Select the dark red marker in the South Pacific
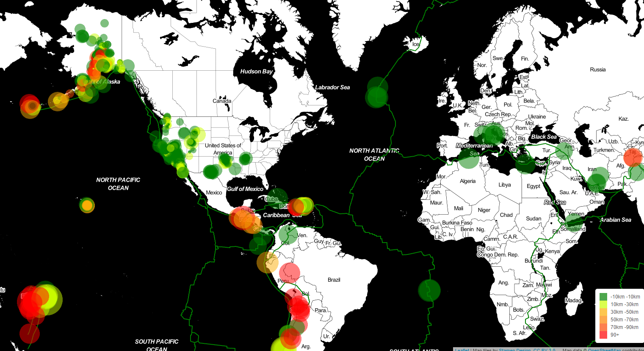This screenshot has height=351, width=644. [x=30, y=334]
